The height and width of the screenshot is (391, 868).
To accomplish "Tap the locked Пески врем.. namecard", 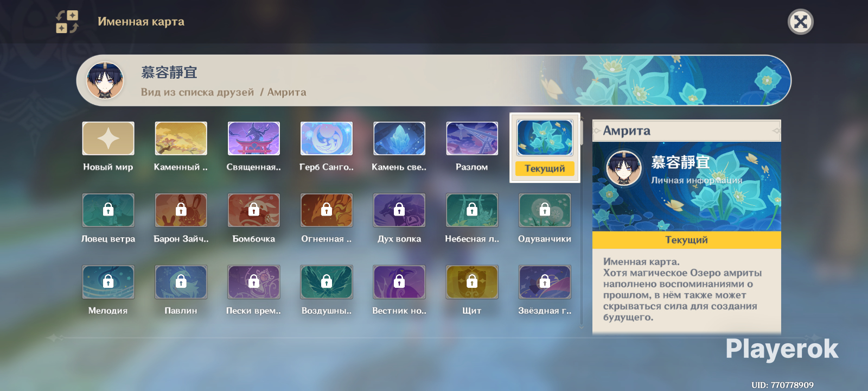I will coord(253,282).
